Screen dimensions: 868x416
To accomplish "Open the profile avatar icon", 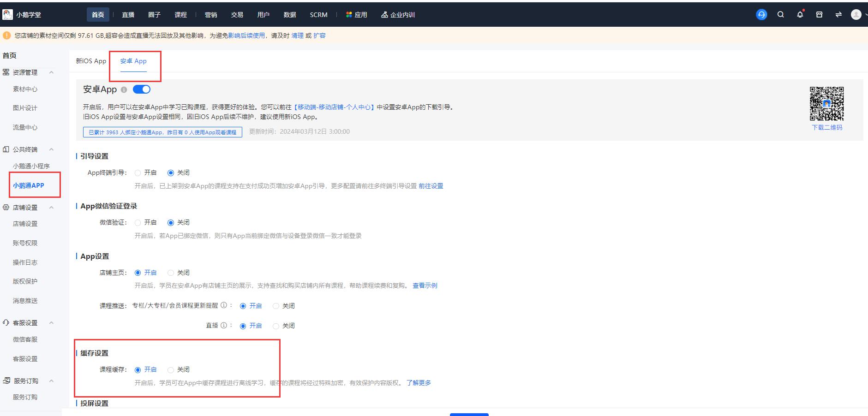I will point(857,14).
